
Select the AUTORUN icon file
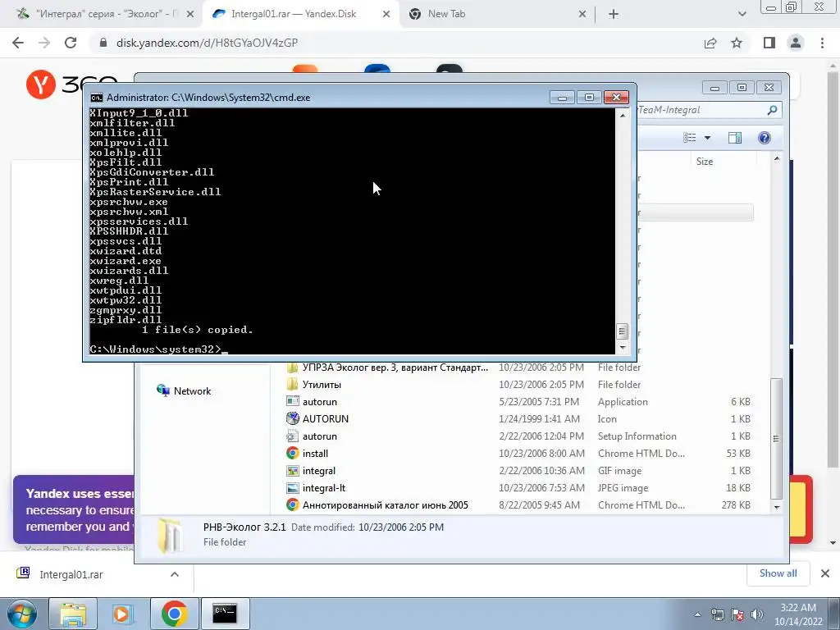click(x=518, y=419)
